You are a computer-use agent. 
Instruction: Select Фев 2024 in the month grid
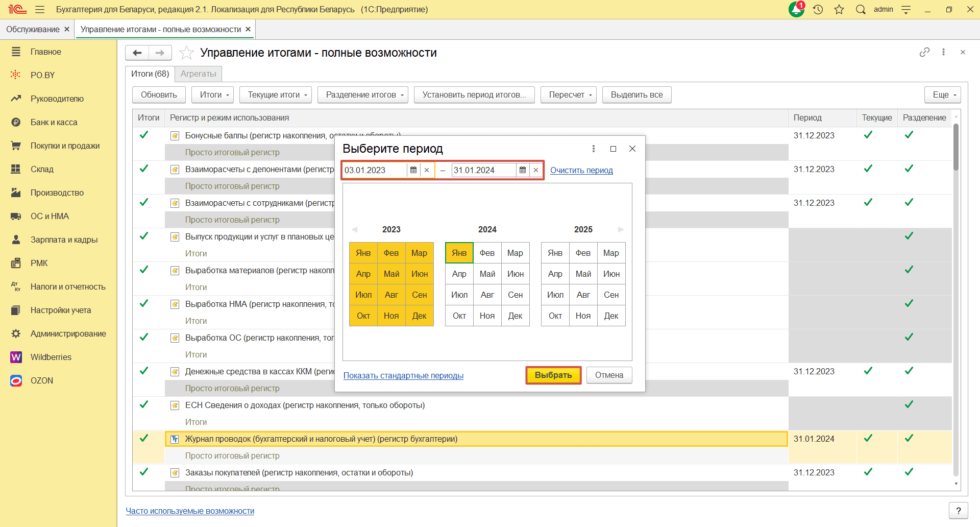coord(487,253)
